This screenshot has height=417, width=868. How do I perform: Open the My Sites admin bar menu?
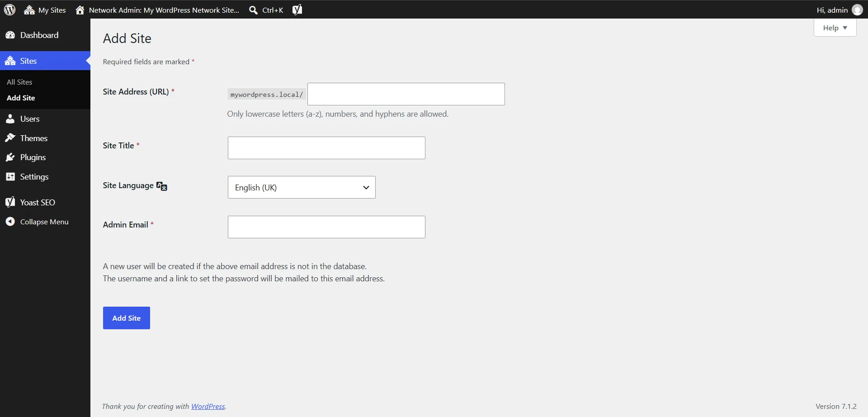click(x=45, y=10)
